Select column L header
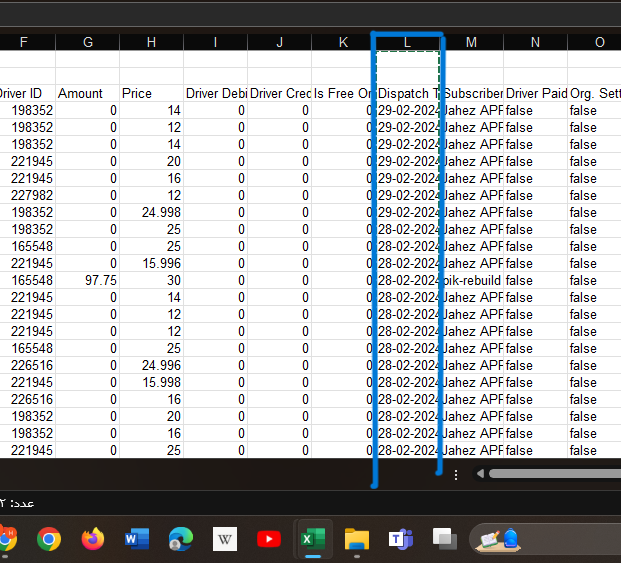 click(x=407, y=42)
